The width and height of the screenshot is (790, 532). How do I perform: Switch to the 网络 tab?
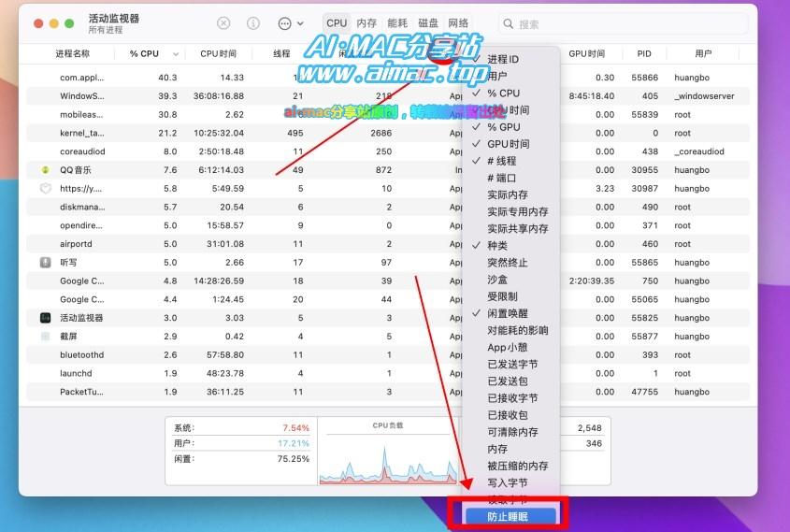458,23
